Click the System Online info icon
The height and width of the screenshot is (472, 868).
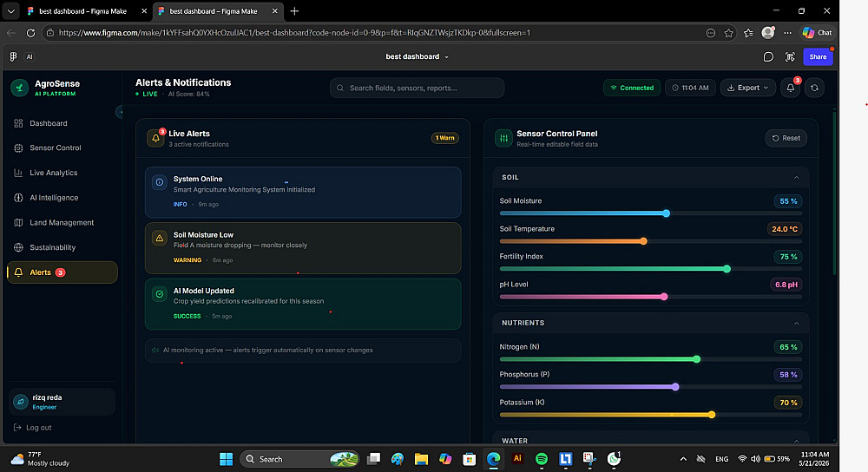click(160, 182)
